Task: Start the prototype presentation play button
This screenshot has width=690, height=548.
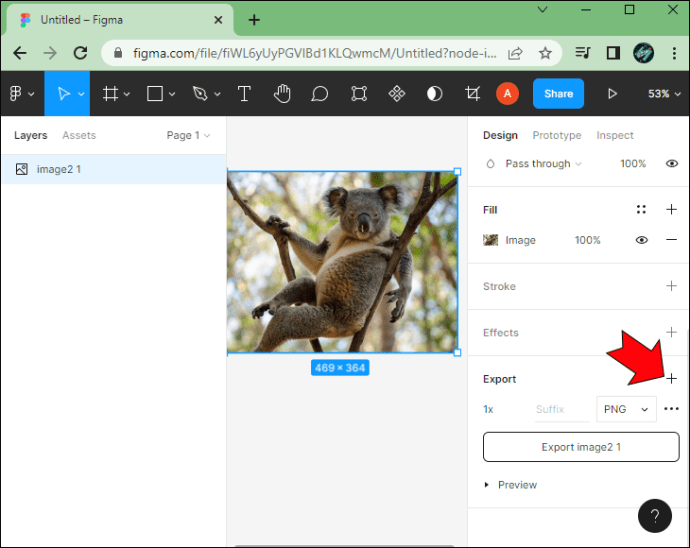Action: (x=612, y=94)
